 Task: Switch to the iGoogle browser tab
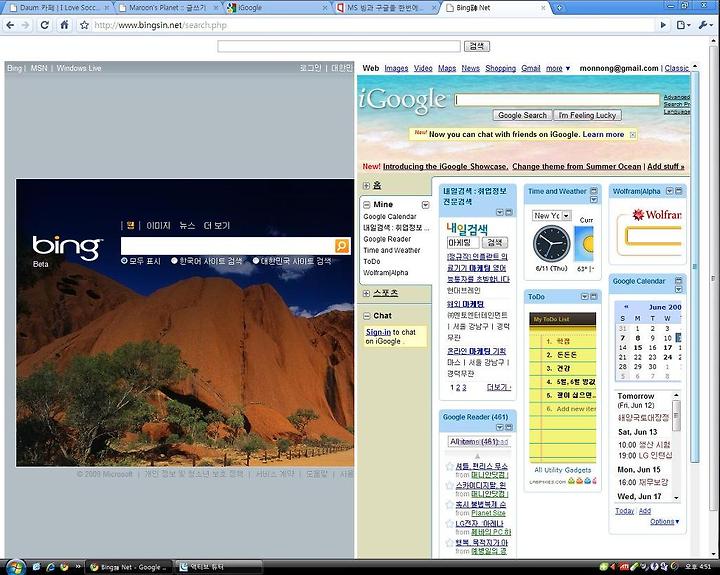(x=278, y=8)
